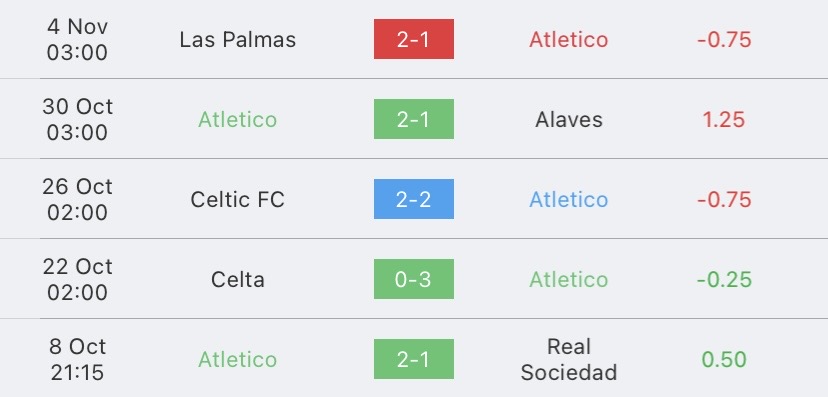The width and height of the screenshot is (828, 397).
Task: Open the red 2-1 Las Palmas score badge
Action: [413, 39]
